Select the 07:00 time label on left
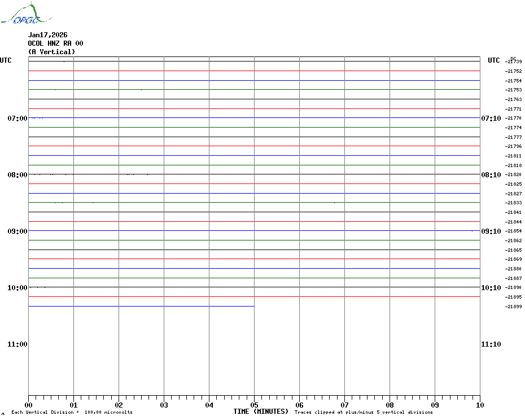The width and height of the screenshot is (525, 420). click(17, 119)
